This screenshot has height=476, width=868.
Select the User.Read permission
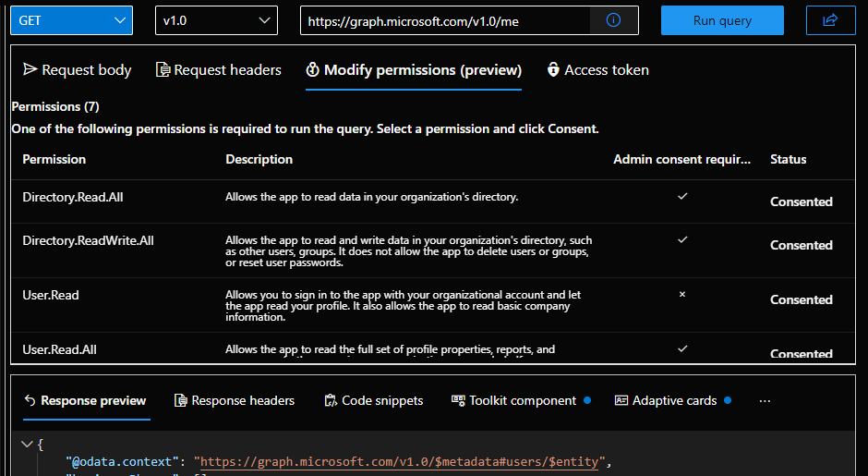pyautogui.click(x=51, y=295)
